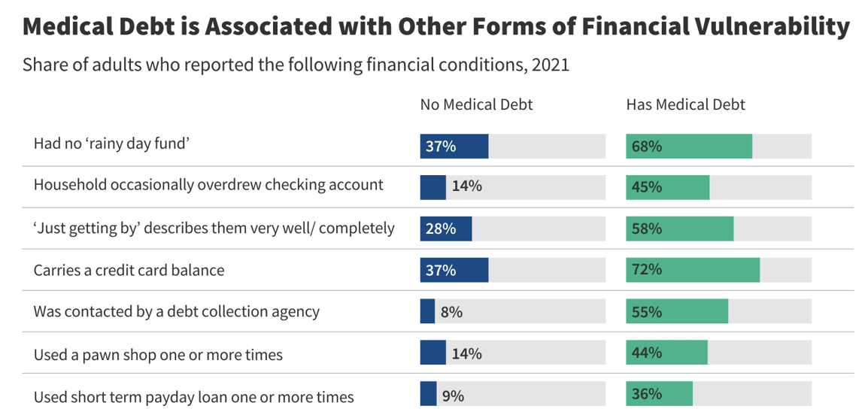The width and height of the screenshot is (868, 418).
Task: Click the 'Just getting by' row label
Action: 214,229
